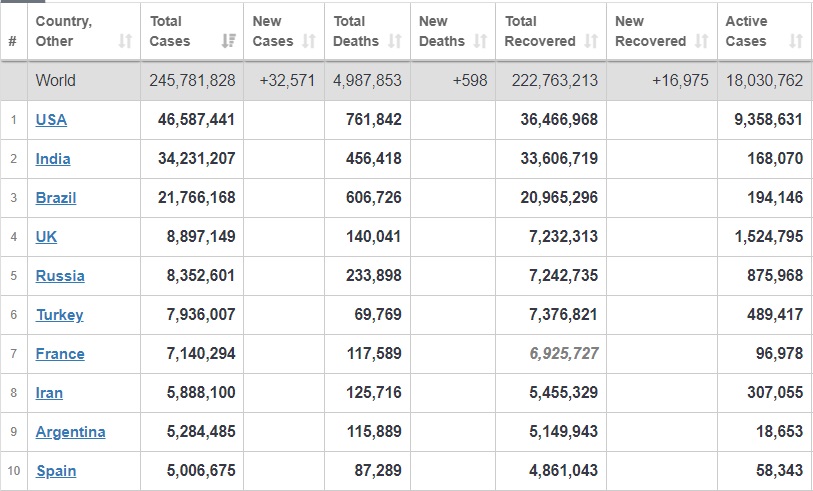
Task: Click sort arrows for Total Recovered
Action: coord(590,41)
